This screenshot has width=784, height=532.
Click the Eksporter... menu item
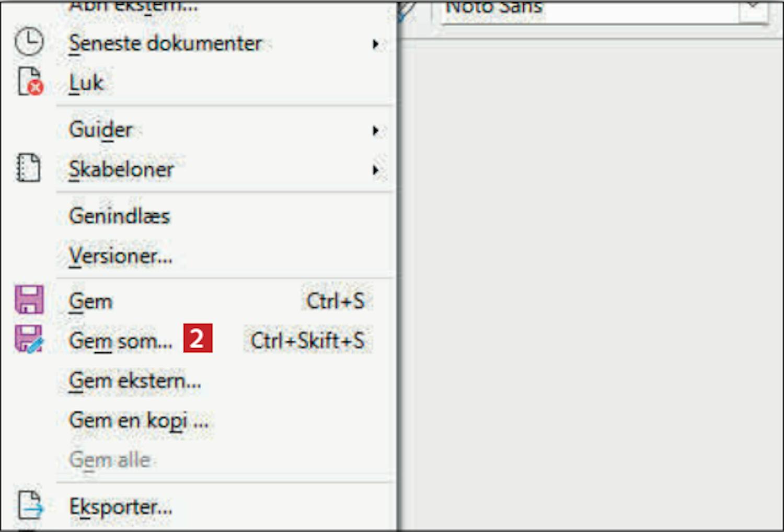tap(121, 506)
